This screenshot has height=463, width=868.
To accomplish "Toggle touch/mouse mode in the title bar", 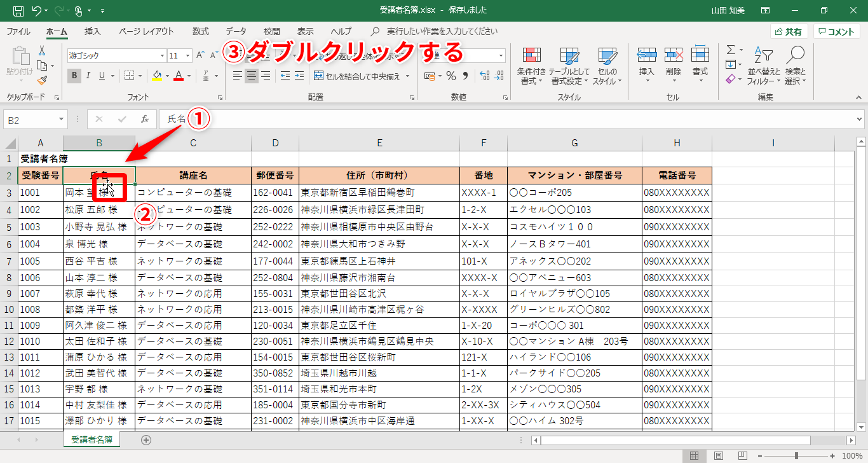I will [79, 11].
